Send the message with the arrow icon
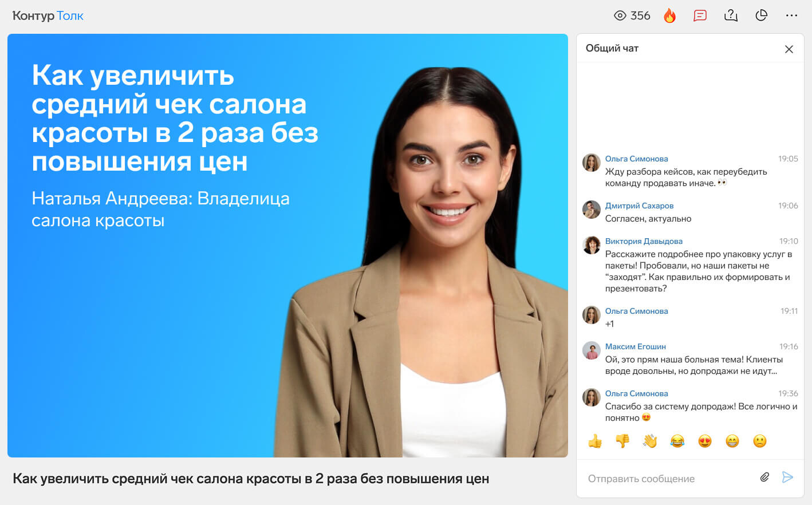This screenshot has height=505, width=812. (787, 477)
